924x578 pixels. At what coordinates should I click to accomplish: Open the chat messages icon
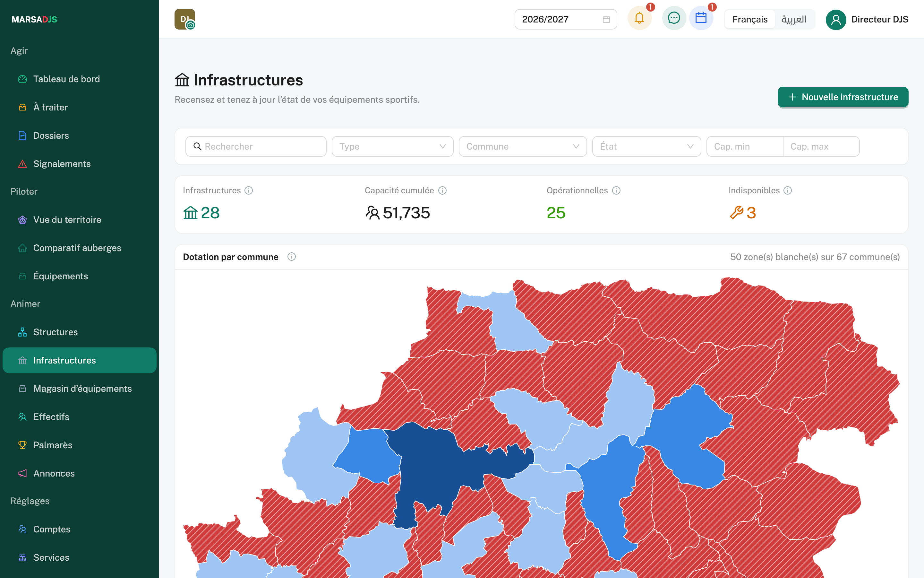[x=674, y=18]
